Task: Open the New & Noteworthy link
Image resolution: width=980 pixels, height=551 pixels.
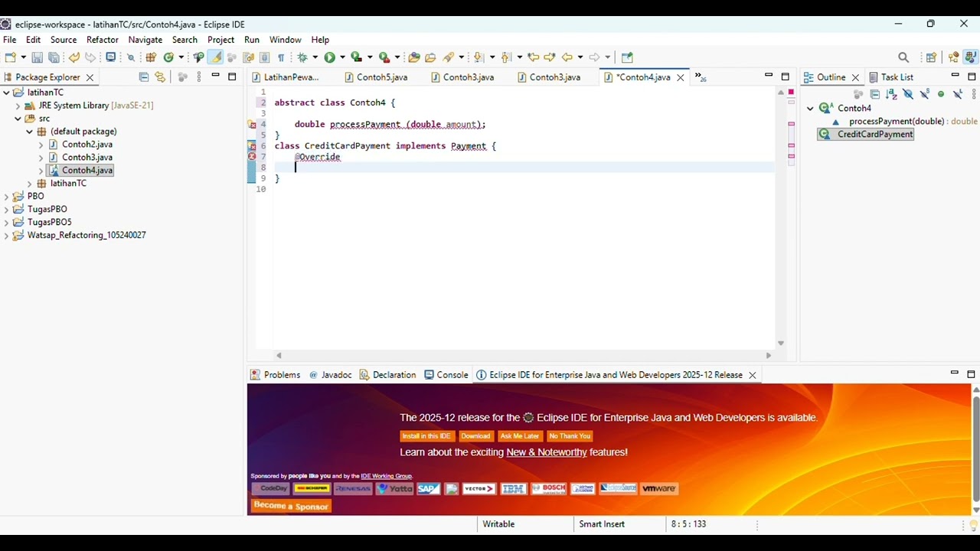Action: [x=547, y=452]
